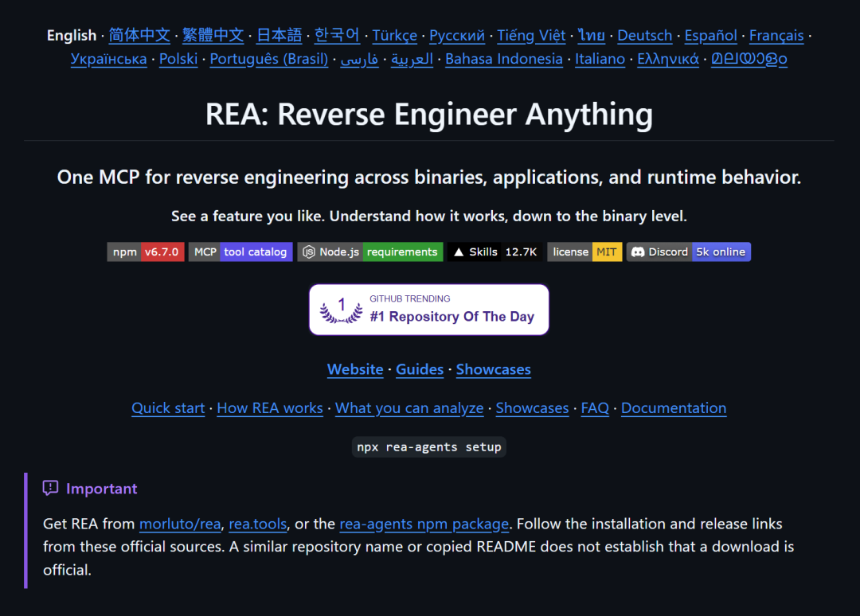The image size is (860, 616).
Task: Click the GitHub Trending #1 Repository badge
Action: point(429,310)
